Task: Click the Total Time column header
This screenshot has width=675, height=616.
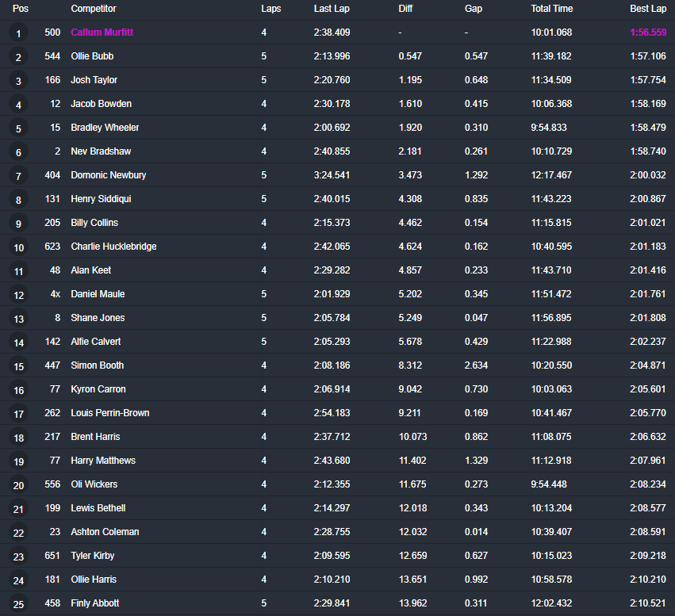Action: pos(551,9)
